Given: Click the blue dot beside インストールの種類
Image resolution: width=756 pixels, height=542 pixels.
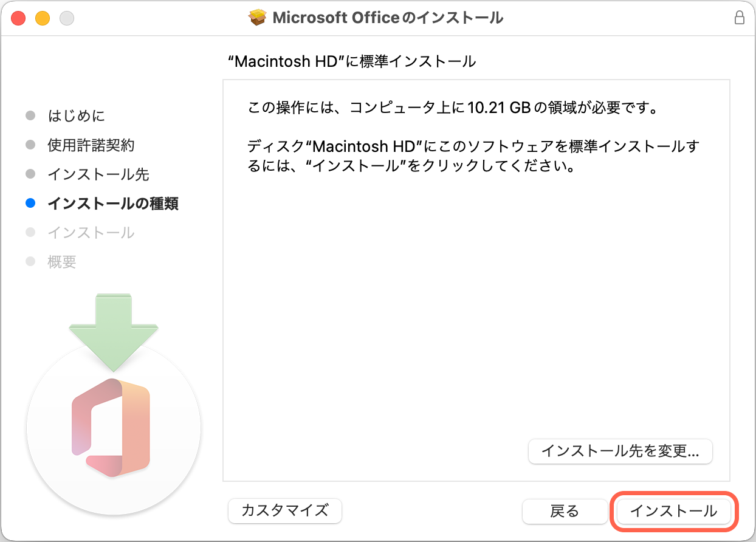Looking at the screenshot, I should (x=30, y=203).
